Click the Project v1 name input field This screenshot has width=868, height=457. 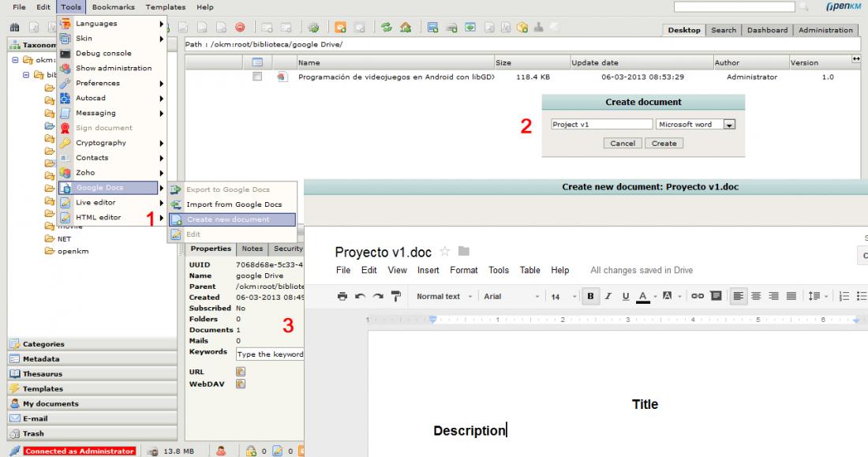pyautogui.click(x=601, y=125)
